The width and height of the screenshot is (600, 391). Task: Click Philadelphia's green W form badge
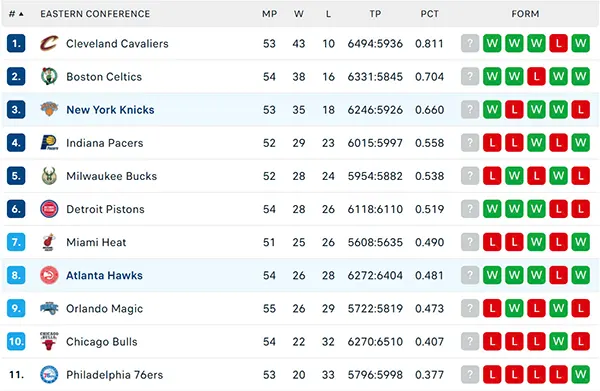[580, 375]
